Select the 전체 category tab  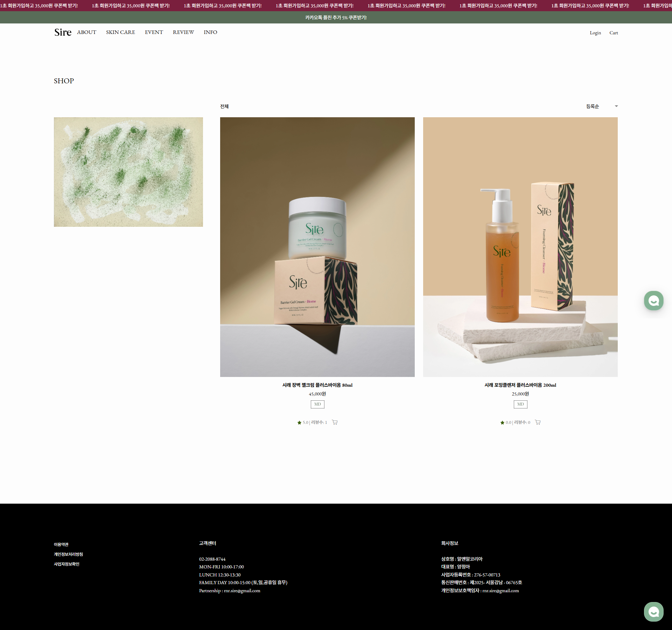(224, 106)
